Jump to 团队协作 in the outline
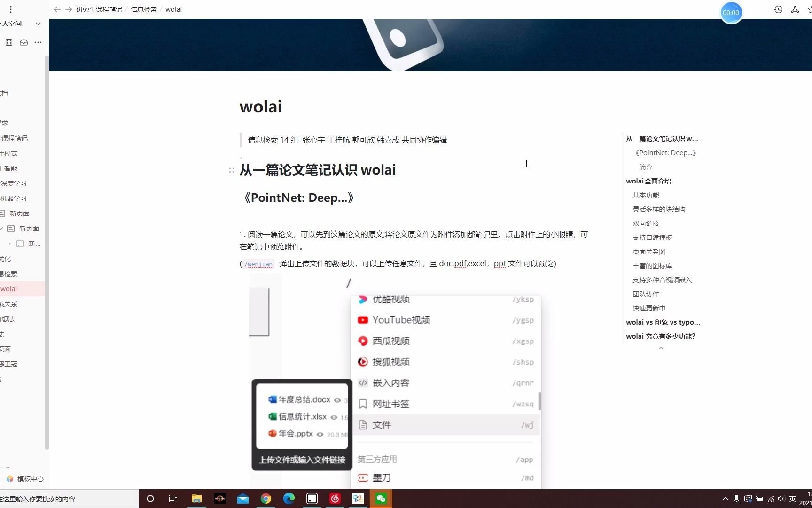 [x=646, y=294]
